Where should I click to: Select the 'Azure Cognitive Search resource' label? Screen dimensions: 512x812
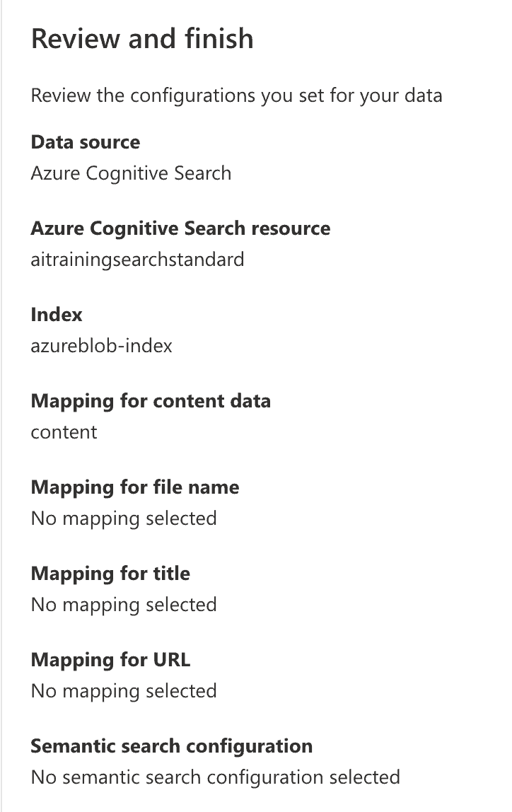coord(180,228)
